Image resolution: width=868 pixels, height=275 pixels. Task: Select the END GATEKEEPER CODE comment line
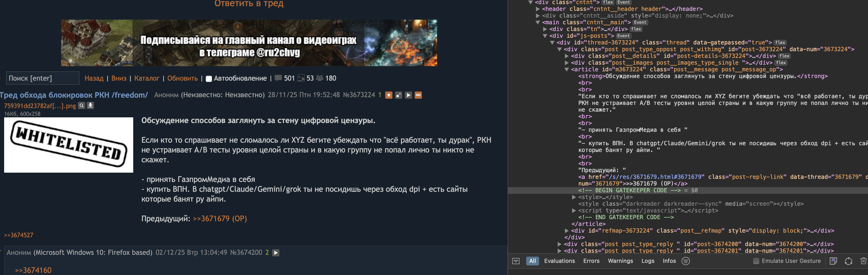626,218
